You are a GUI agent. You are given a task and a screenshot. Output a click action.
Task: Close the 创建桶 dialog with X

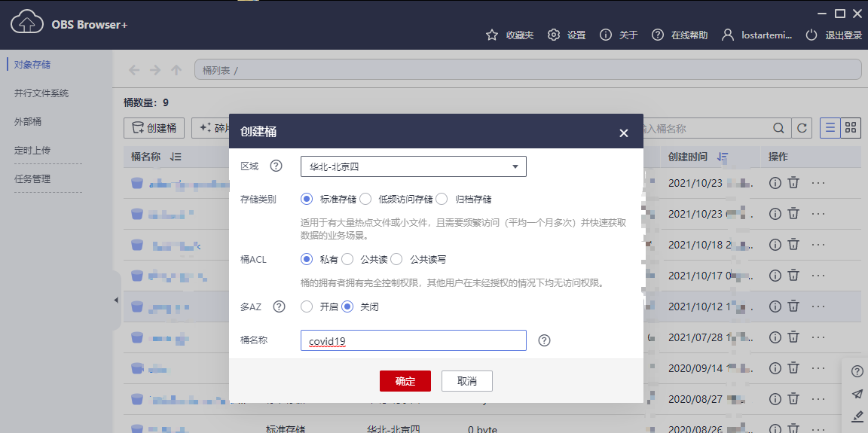click(x=624, y=133)
